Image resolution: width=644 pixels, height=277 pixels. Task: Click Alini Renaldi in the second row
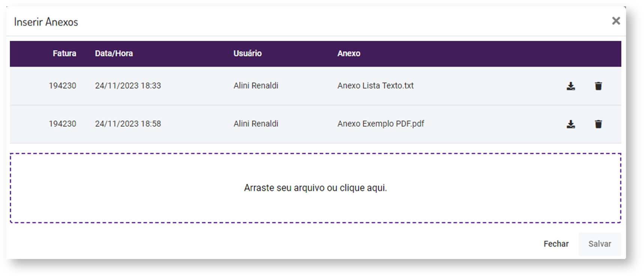click(x=256, y=124)
